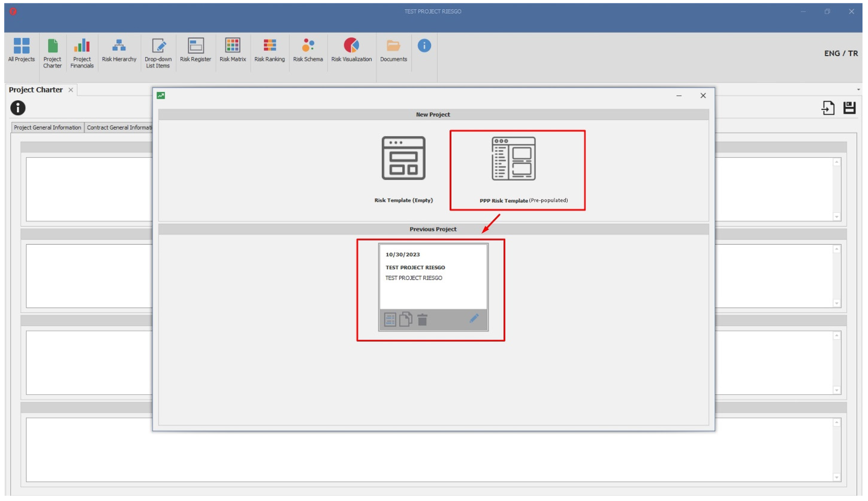The image size is (868, 501).
Task: Switch to Project General Information tab
Action: pyautogui.click(x=47, y=128)
